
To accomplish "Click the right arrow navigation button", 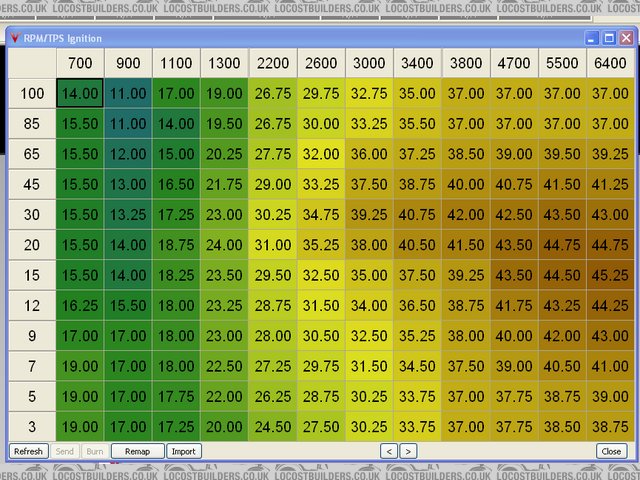I will [x=408, y=451].
